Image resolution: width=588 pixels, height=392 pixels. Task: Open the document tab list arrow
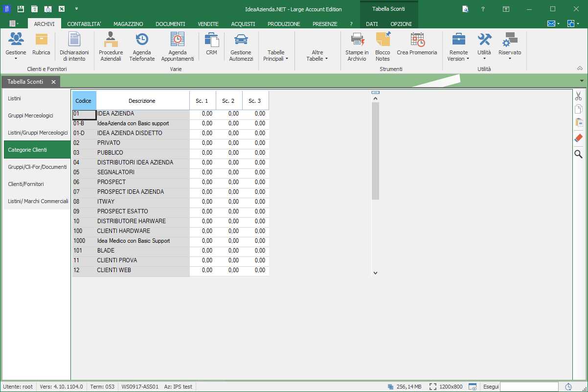pos(582,81)
